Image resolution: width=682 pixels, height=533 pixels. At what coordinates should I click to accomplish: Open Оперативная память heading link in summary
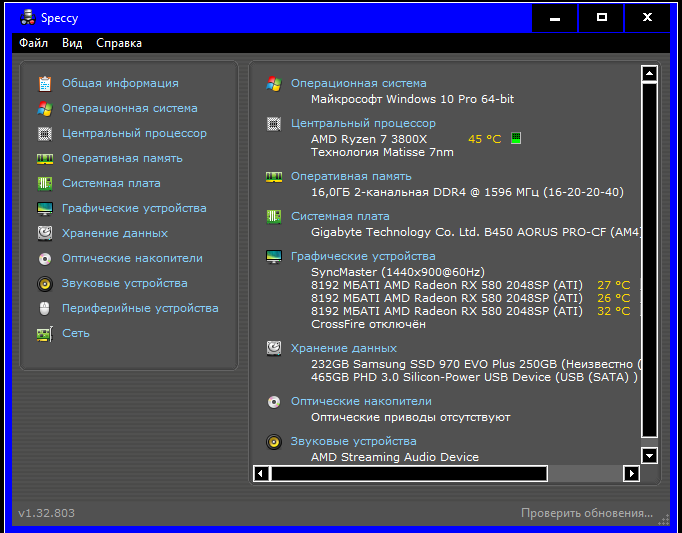click(351, 176)
